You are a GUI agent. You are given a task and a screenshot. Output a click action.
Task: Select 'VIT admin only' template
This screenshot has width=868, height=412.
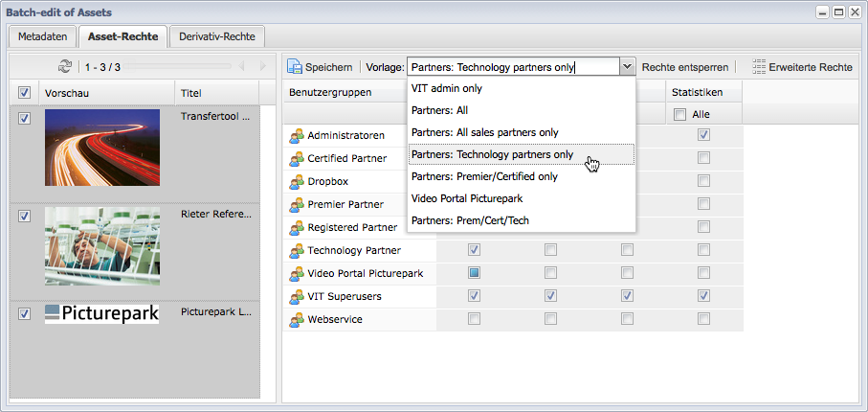[521, 88]
